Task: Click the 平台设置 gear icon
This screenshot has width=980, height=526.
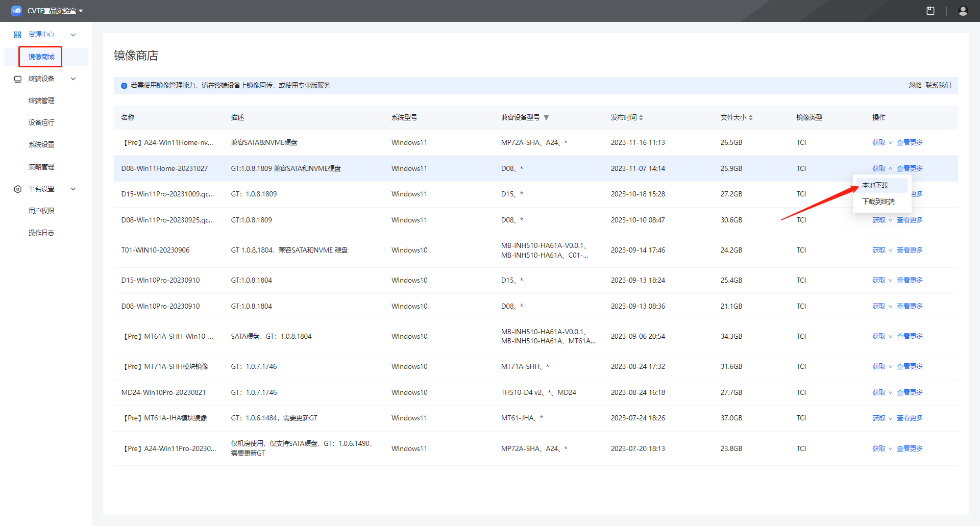Action: click(18, 189)
